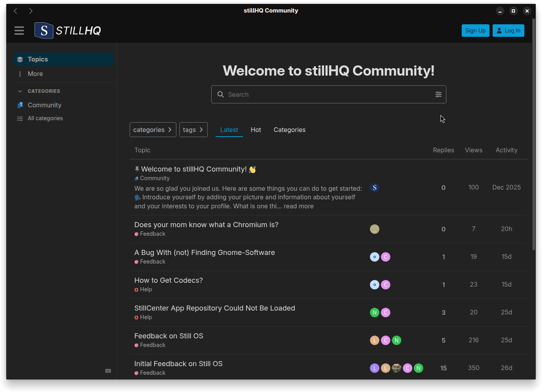
Task: Click the avatar on Chromium topic
Action: click(x=375, y=229)
